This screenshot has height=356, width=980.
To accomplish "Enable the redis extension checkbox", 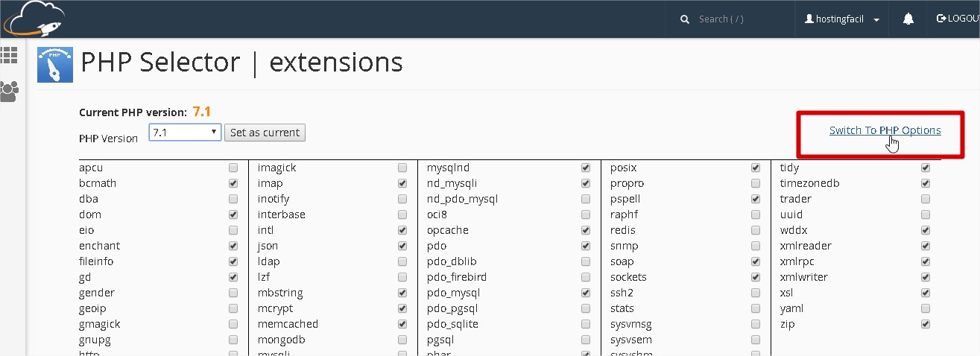I will point(756,230).
